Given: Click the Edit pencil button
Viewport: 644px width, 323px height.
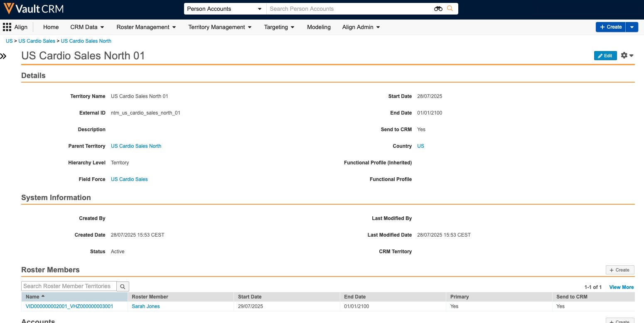Looking at the screenshot, I should coord(605,56).
